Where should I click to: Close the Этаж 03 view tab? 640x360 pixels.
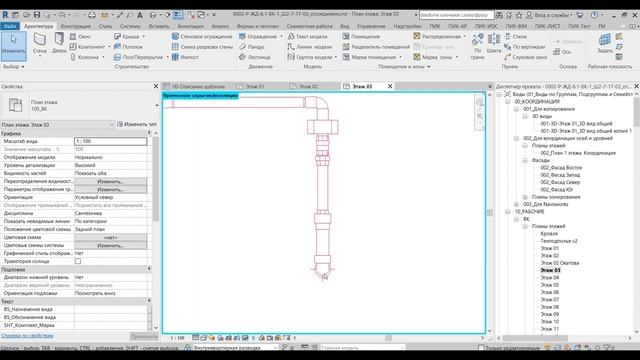pyautogui.click(x=390, y=87)
